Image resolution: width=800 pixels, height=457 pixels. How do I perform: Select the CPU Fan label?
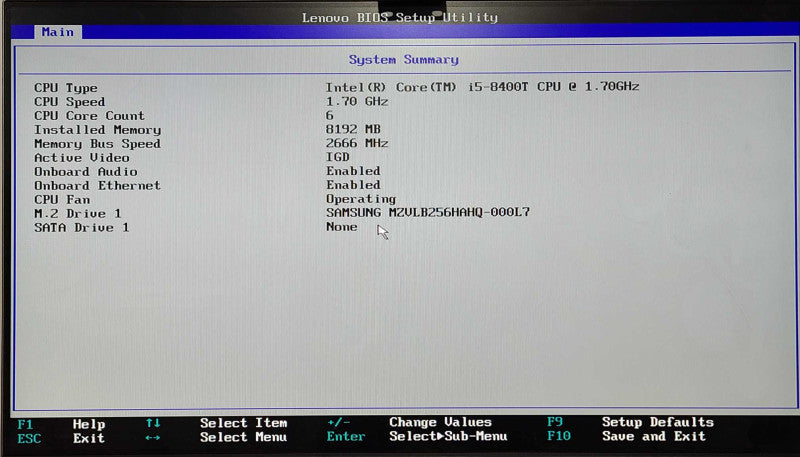coord(62,199)
